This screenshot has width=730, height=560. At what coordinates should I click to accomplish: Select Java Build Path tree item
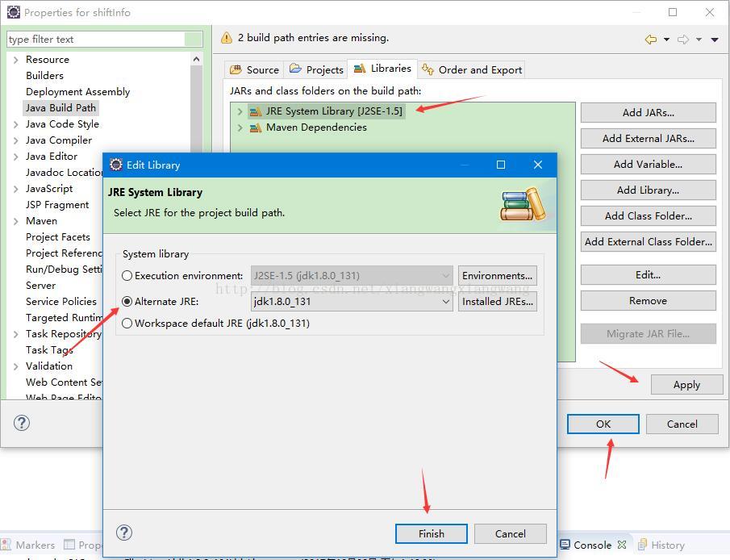60,108
